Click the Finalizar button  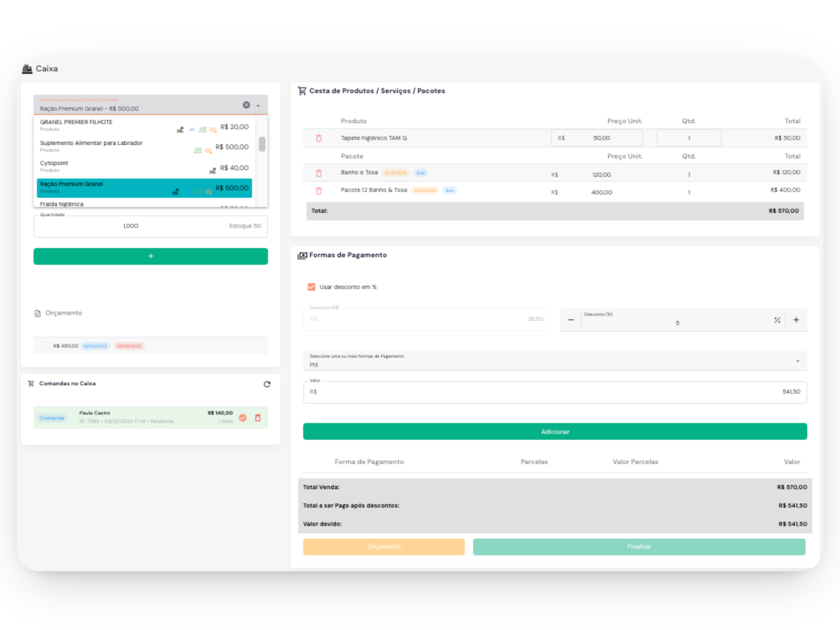pos(639,547)
